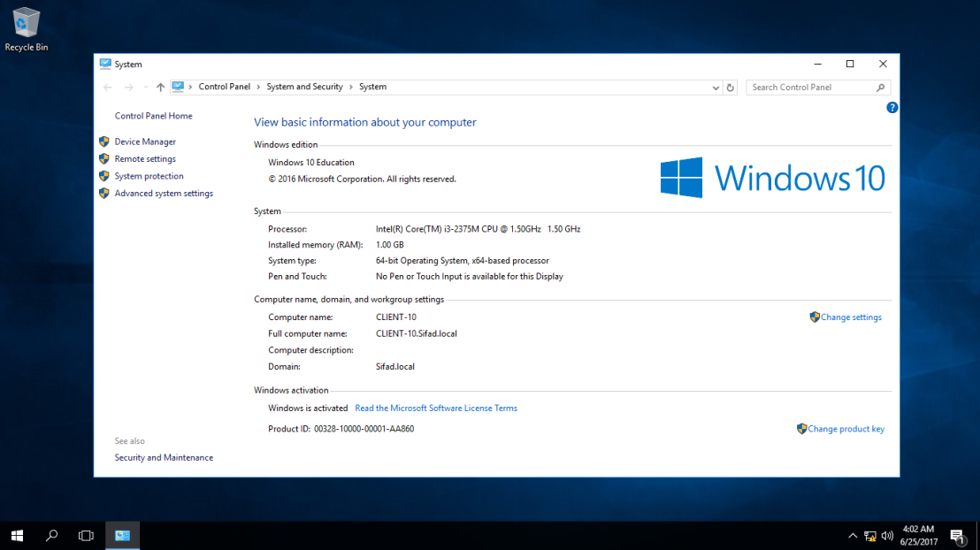Open Advanced system settings
The image size is (980, 550).
(x=164, y=193)
